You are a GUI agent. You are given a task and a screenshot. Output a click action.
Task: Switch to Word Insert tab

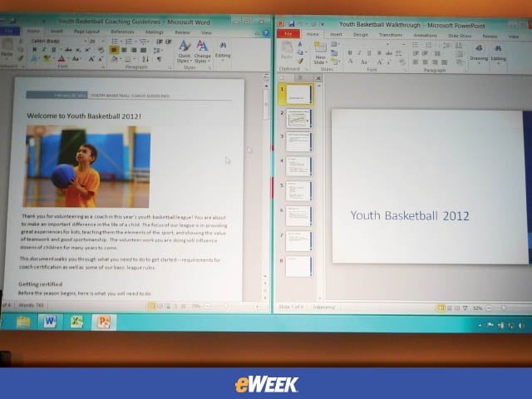click(x=57, y=32)
